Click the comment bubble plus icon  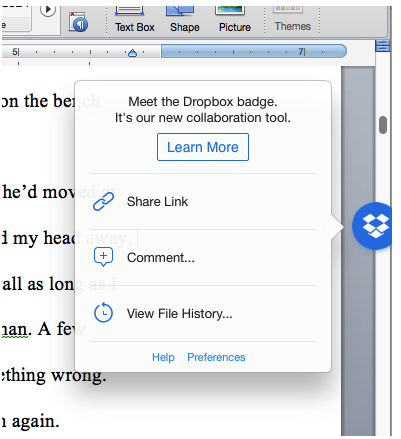click(103, 257)
